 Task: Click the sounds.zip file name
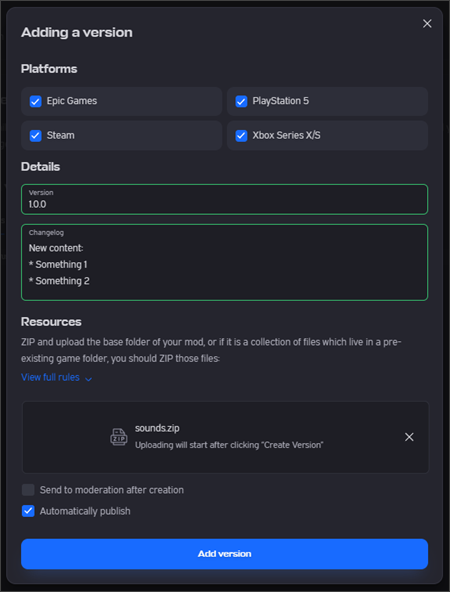coord(157,428)
